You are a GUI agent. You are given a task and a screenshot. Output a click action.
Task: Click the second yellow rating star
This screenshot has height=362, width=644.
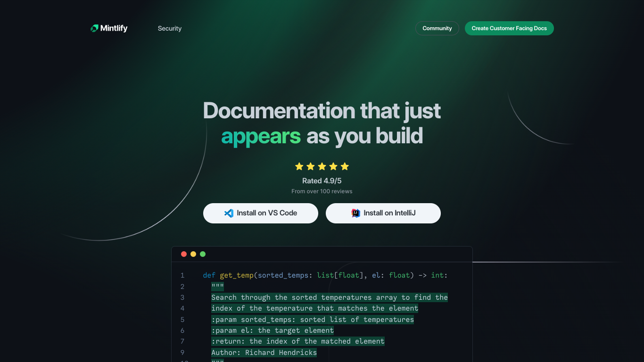[310, 166]
